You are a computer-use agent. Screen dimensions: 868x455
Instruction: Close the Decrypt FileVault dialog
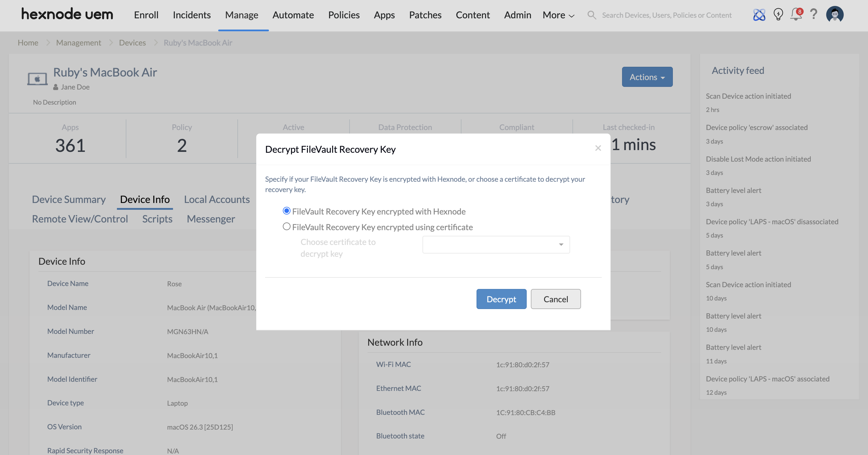(x=598, y=148)
